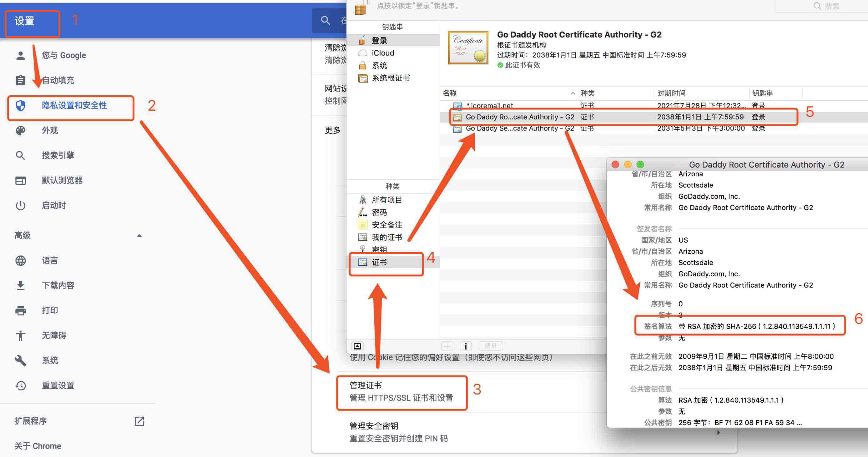Click the clipboard icon for 自动填充

pyautogui.click(x=21, y=80)
